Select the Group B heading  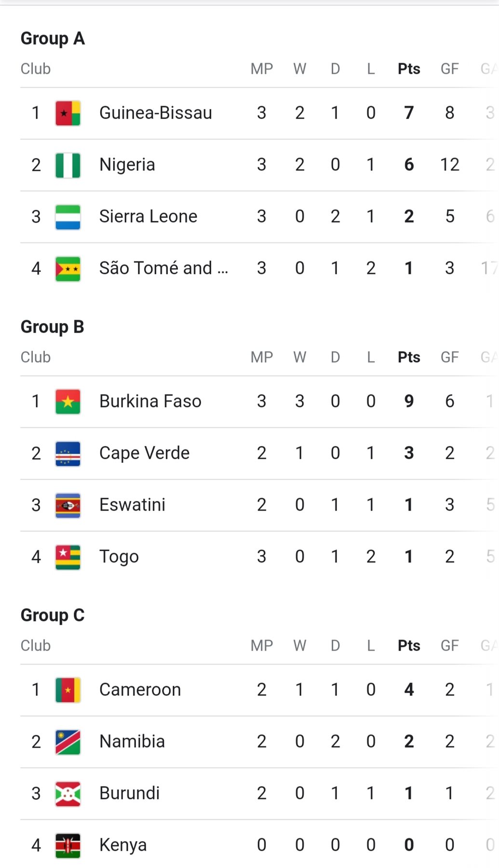(x=52, y=327)
